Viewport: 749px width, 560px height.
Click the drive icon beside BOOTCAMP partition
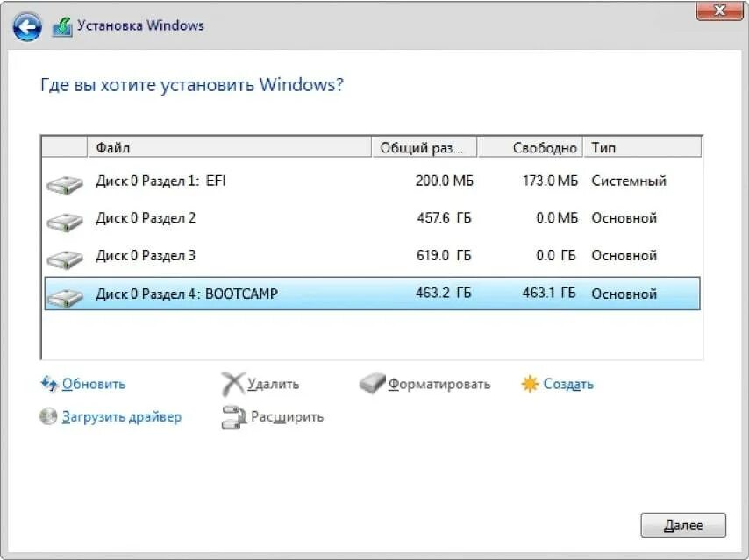tap(63, 294)
